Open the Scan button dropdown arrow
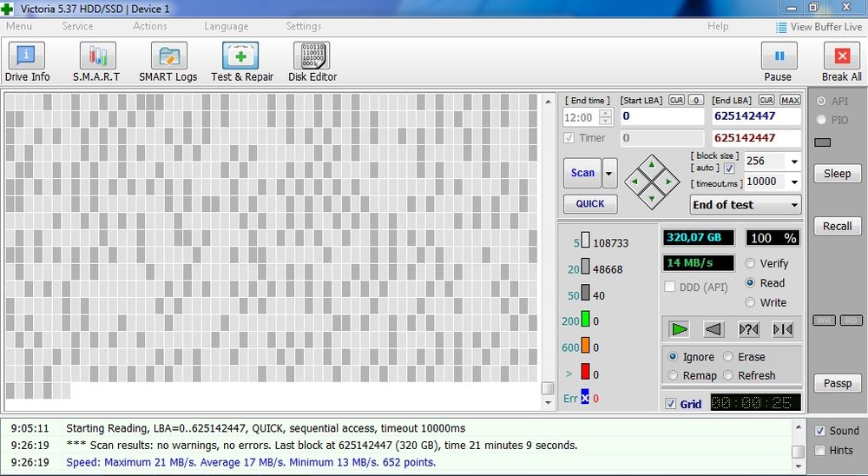 coord(609,173)
